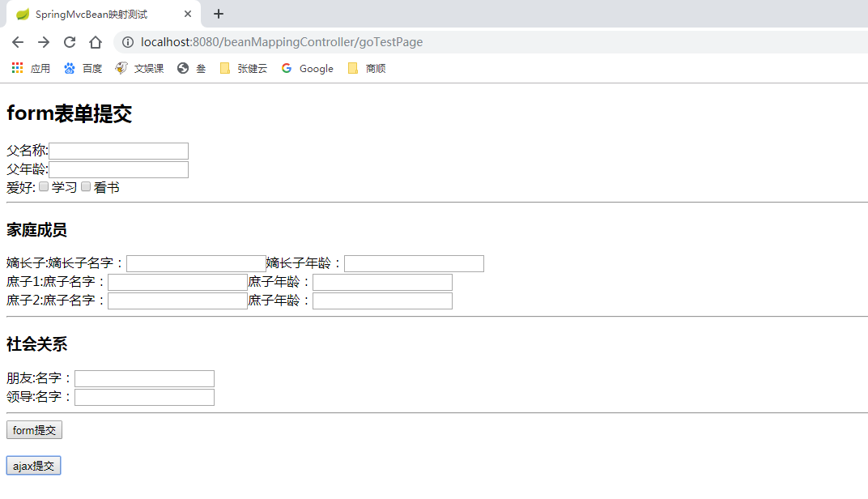Click the browser address bar
This screenshot has width=868, height=499.
[x=324, y=42]
